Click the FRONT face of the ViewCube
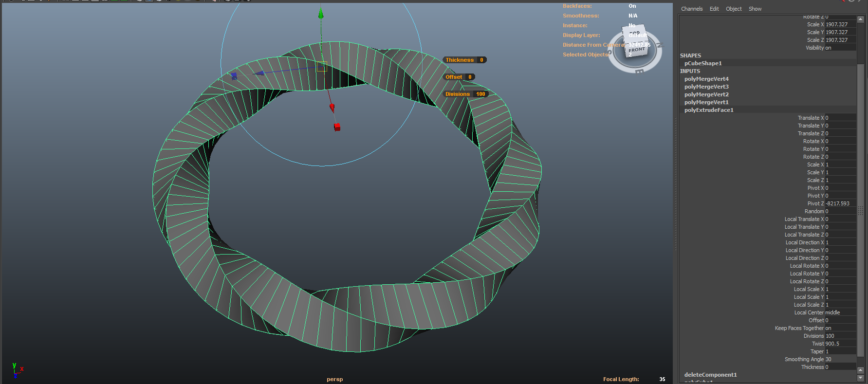The image size is (868, 384). pos(637,50)
